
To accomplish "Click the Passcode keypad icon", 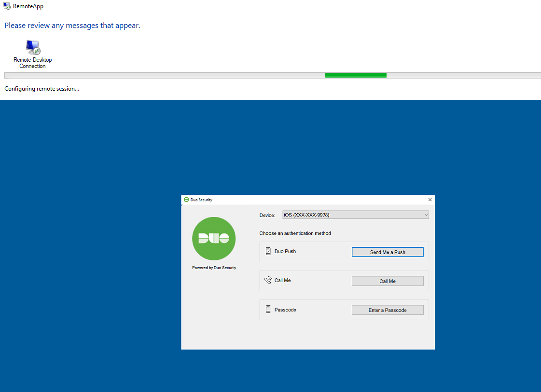I will (268, 309).
